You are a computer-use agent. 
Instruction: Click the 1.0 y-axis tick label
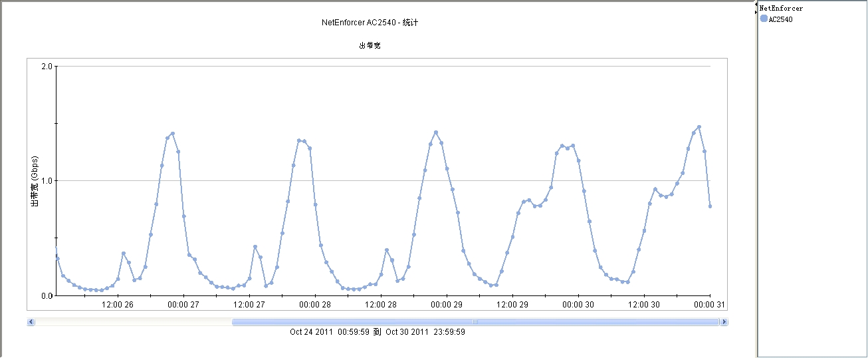pyautogui.click(x=47, y=181)
